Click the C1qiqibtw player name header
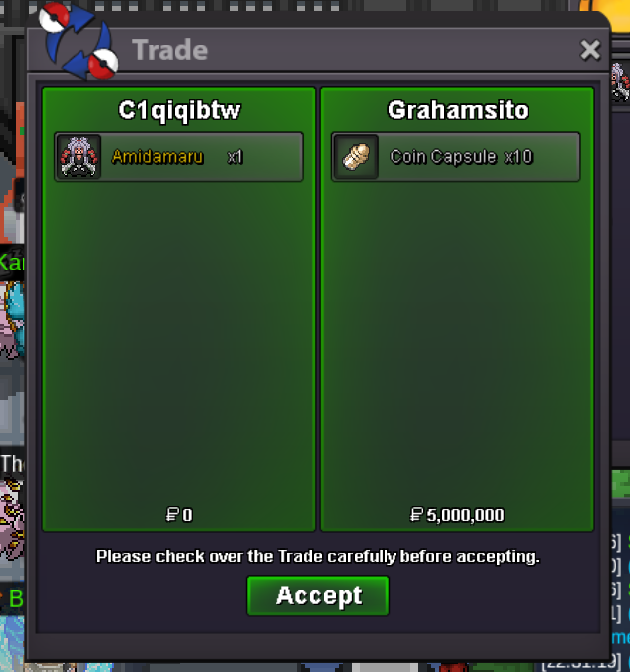 coord(180,110)
